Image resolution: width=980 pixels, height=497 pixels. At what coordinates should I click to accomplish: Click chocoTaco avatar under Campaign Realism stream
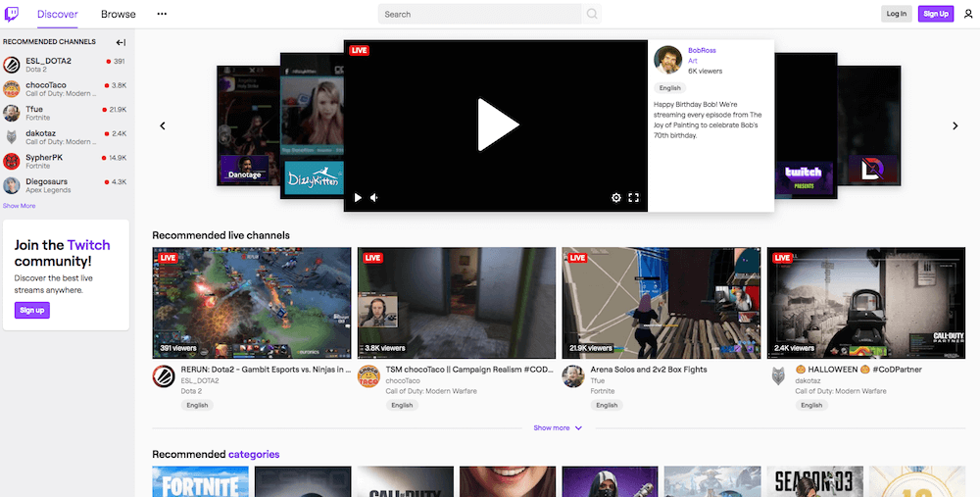(368, 376)
